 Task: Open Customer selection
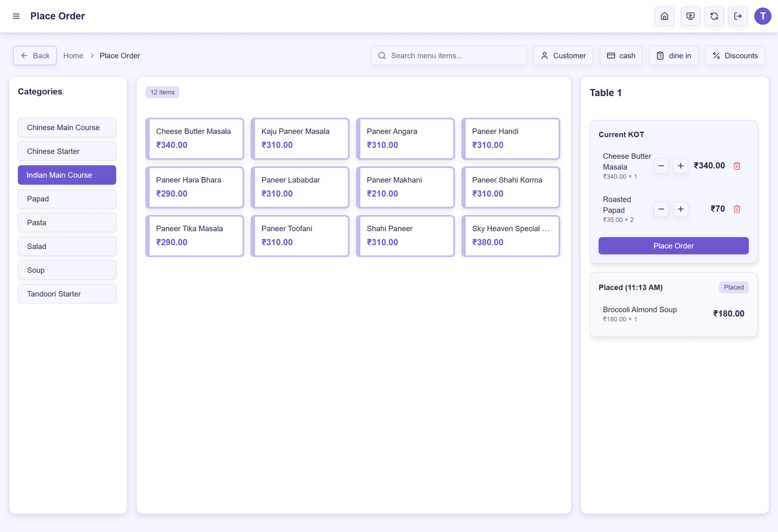(563, 56)
